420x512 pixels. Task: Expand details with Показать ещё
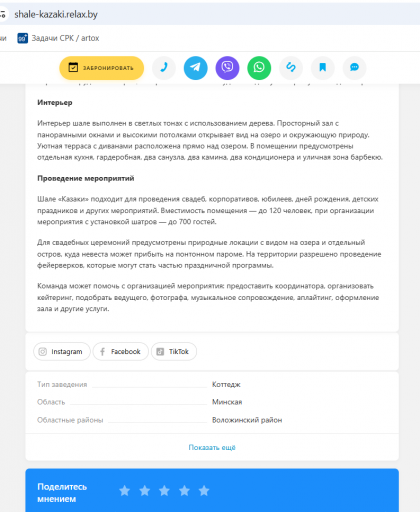point(212,447)
